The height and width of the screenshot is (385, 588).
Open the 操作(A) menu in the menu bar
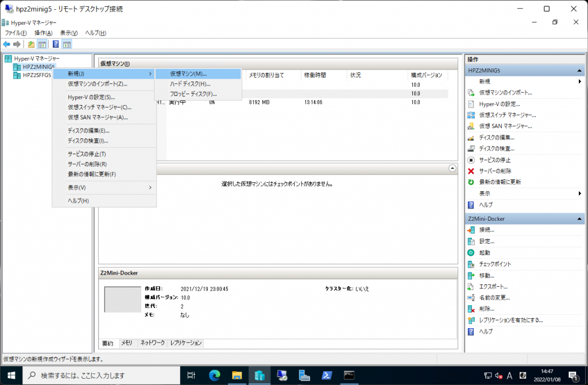[x=44, y=33]
